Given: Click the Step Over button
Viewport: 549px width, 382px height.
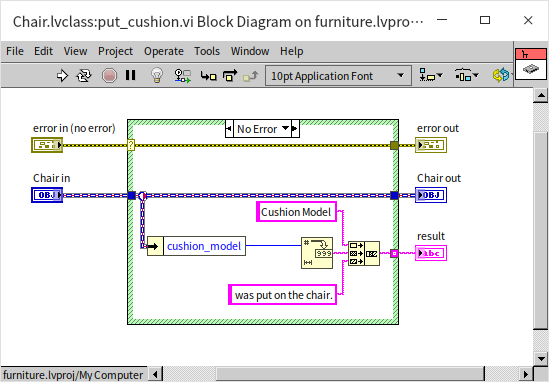Looking at the screenshot, I should 230,76.
